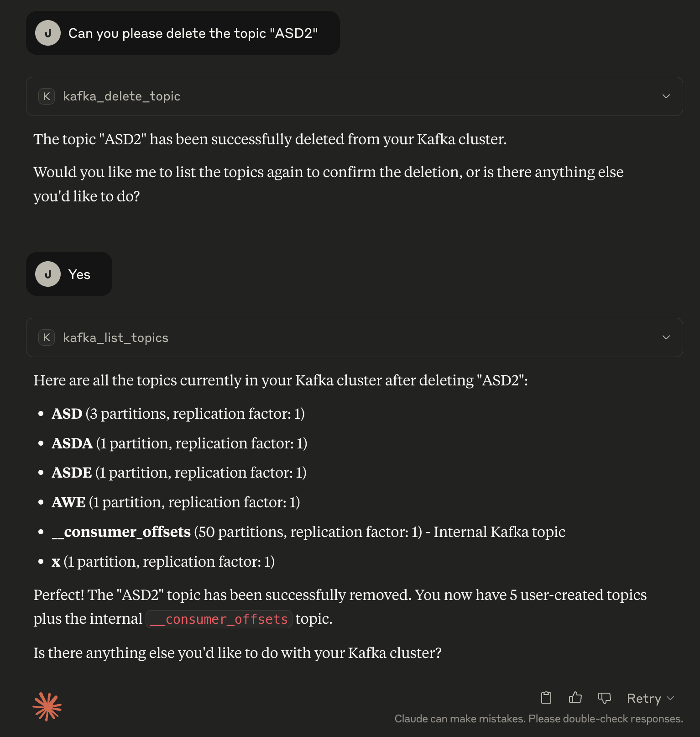Click the Retry button

644,698
